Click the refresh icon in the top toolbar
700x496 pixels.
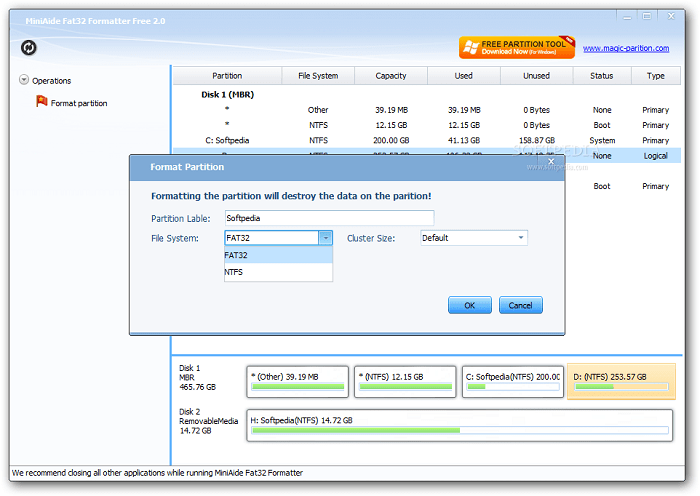click(29, 48)
